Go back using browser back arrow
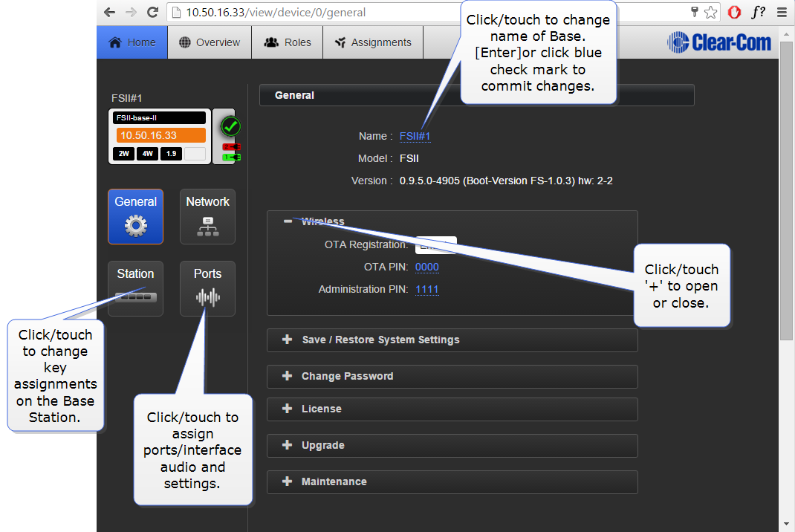795x532 pixels. pos(109,12)
